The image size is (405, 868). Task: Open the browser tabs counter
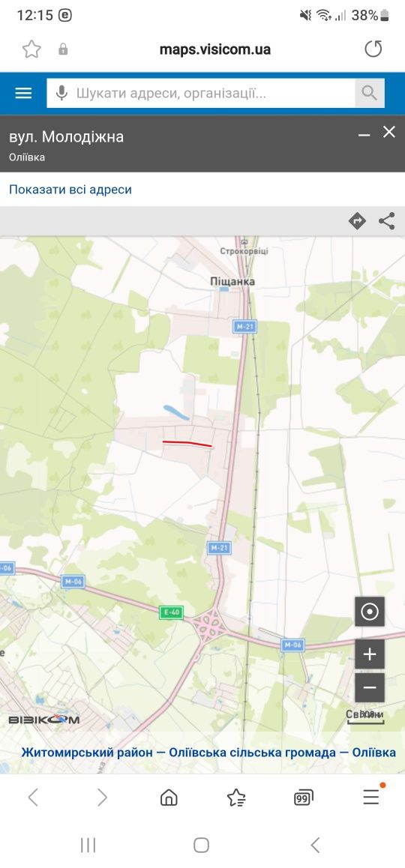(303, 797)
